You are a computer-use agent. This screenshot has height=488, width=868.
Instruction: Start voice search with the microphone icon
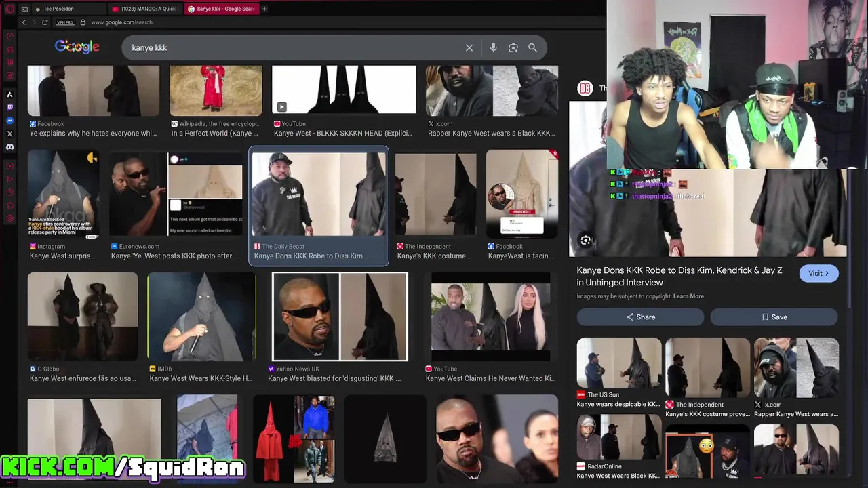[x=493, y=47]
